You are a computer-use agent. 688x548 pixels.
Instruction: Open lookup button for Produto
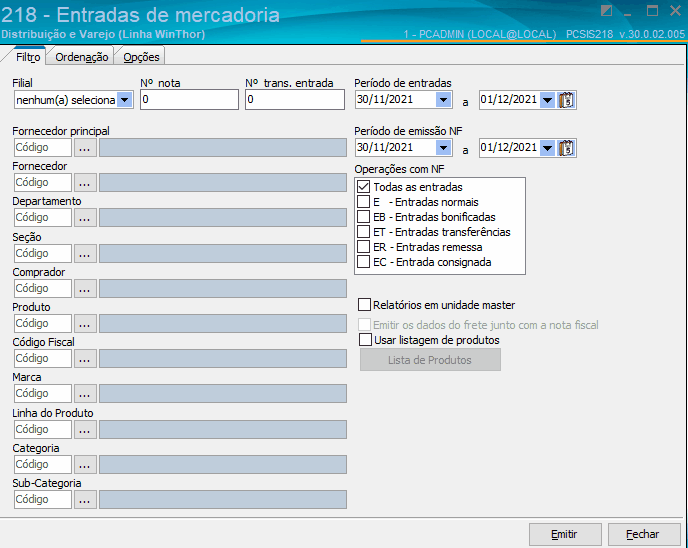tap(85, 324)
